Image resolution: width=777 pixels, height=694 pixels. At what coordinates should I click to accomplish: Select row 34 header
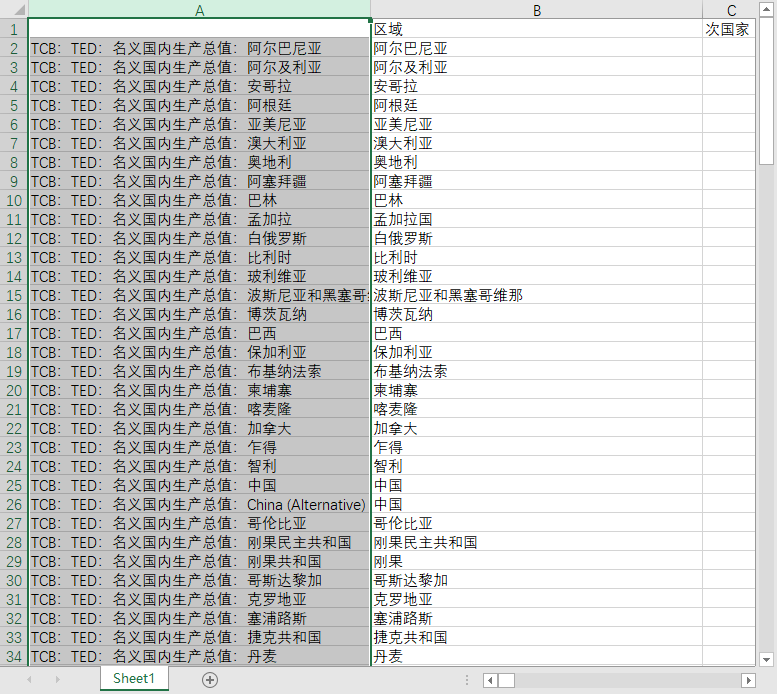coord(14,656)
